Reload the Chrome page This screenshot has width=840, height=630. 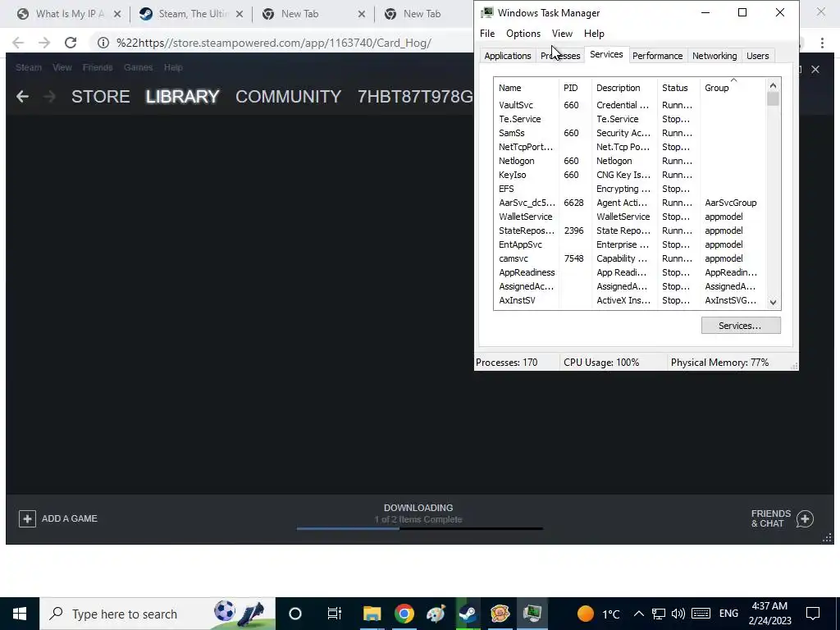(71, 43)
